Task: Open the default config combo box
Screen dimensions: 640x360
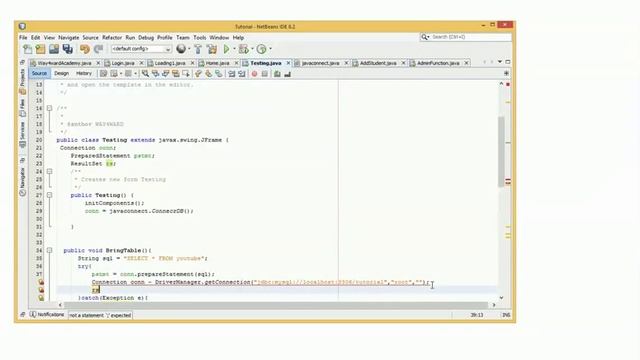Action: tap(141, 49)
